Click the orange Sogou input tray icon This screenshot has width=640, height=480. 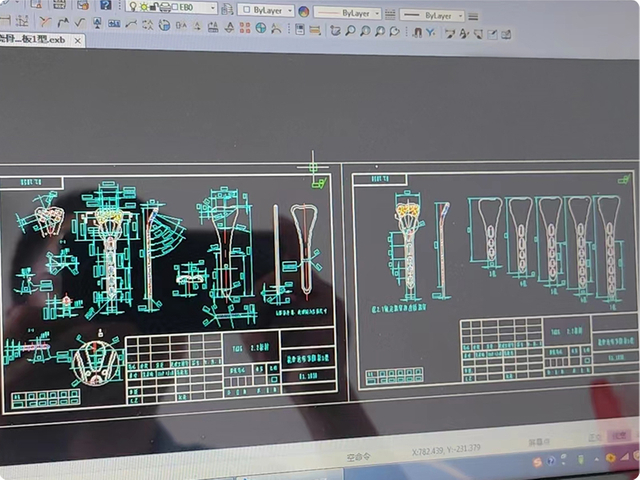[537, 461]
